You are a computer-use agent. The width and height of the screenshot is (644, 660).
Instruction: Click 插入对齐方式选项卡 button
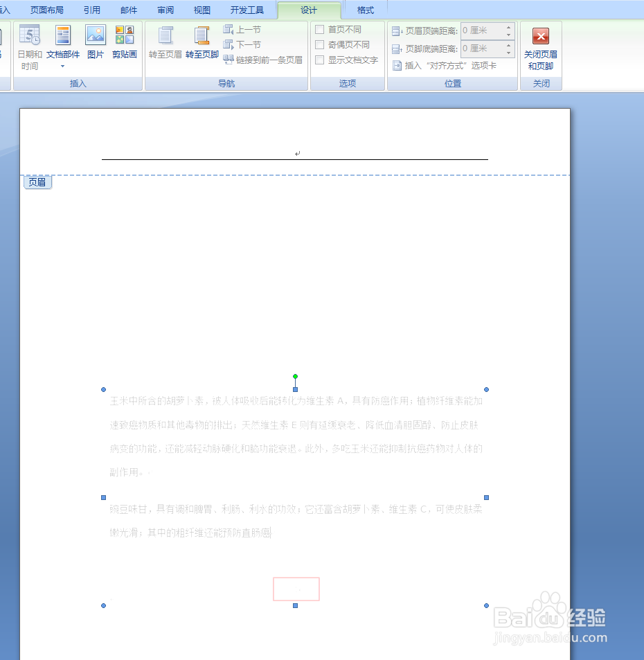pos(449,65)
